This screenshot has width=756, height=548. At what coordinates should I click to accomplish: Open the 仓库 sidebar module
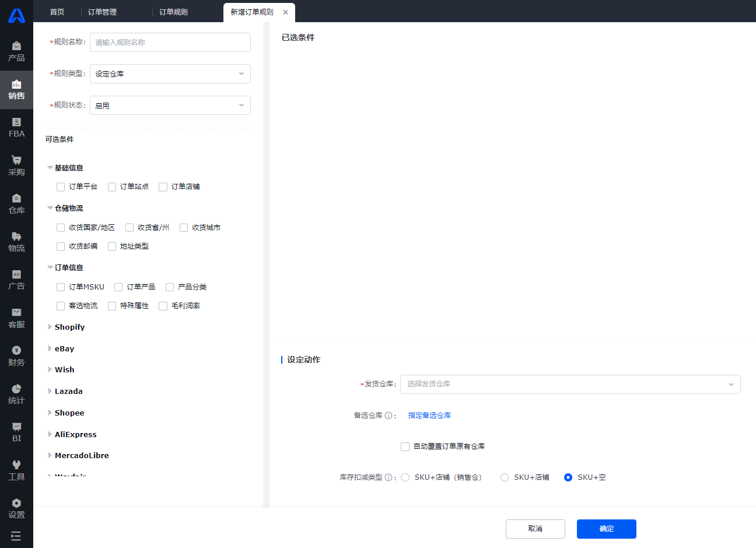pos(16,204)
